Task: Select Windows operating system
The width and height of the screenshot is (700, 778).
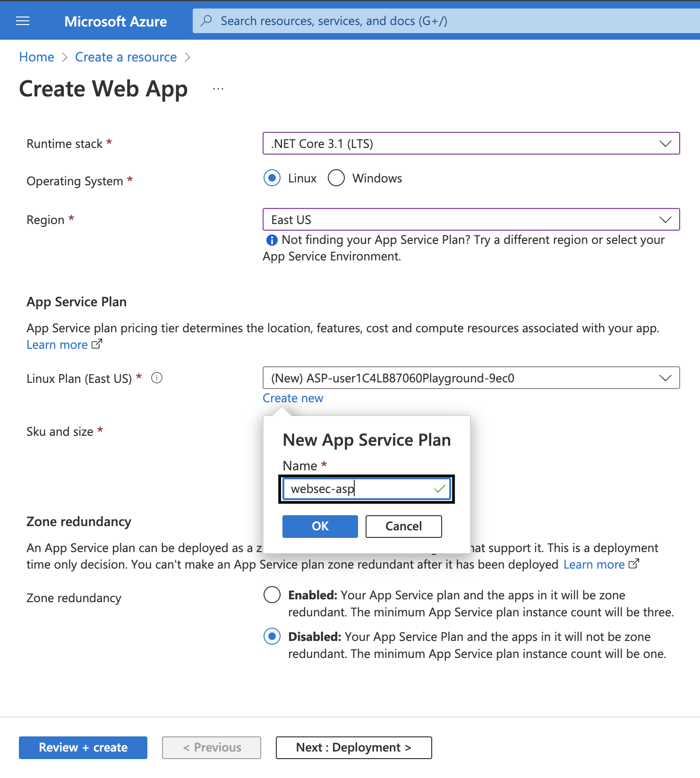Action: 336,178
